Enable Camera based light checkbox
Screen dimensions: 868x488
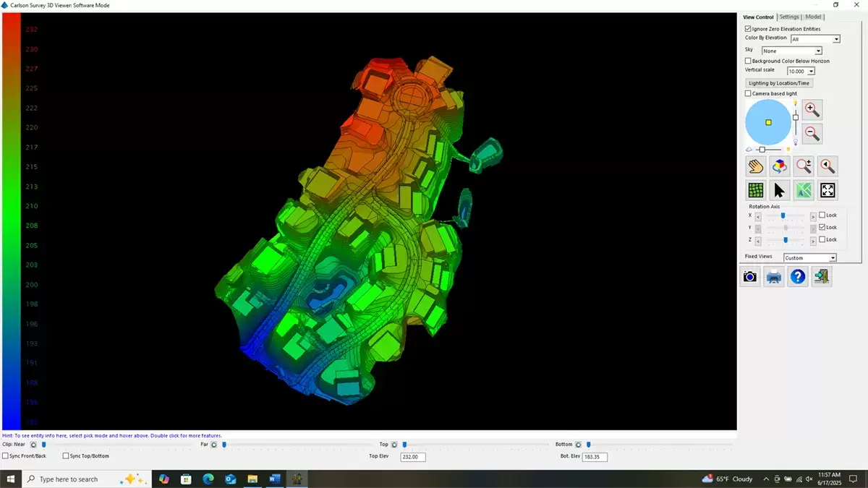tap(748, 93)
